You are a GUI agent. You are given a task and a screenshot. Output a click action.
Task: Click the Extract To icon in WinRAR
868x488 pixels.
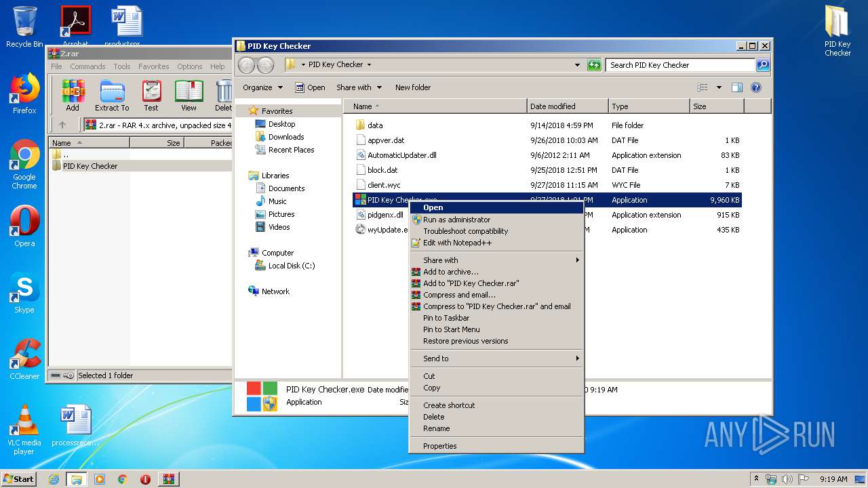112,96
